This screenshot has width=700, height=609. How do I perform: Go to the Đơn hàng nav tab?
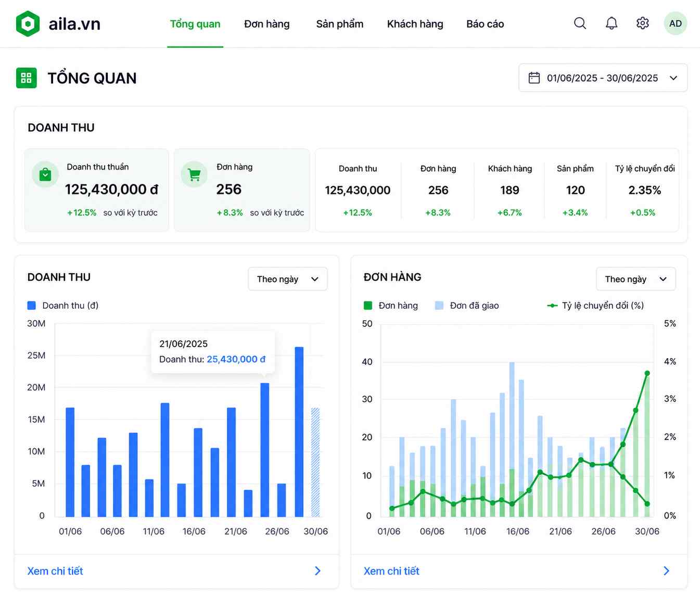(x=267, y=24)
